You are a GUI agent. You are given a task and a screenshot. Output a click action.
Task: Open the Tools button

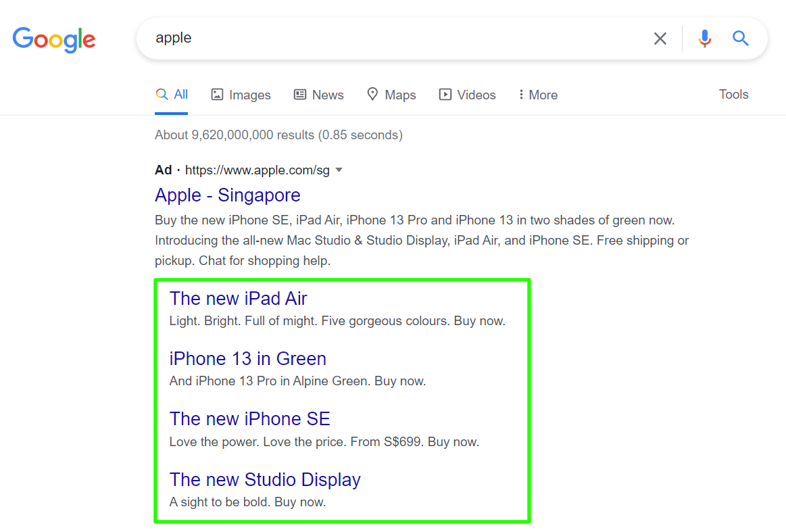733,94
